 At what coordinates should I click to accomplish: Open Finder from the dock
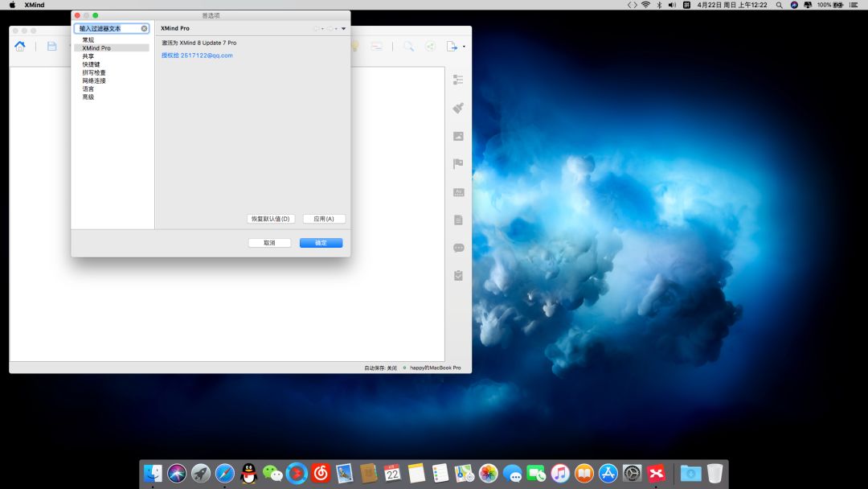click(x=153, y=474)
